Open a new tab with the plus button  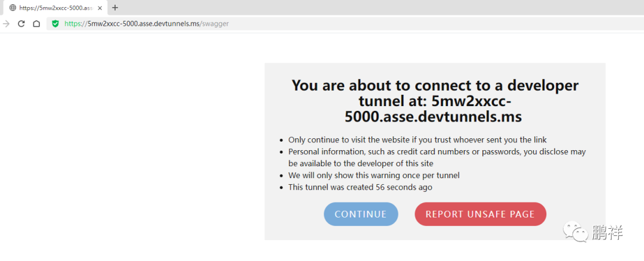tap(115, 7)
